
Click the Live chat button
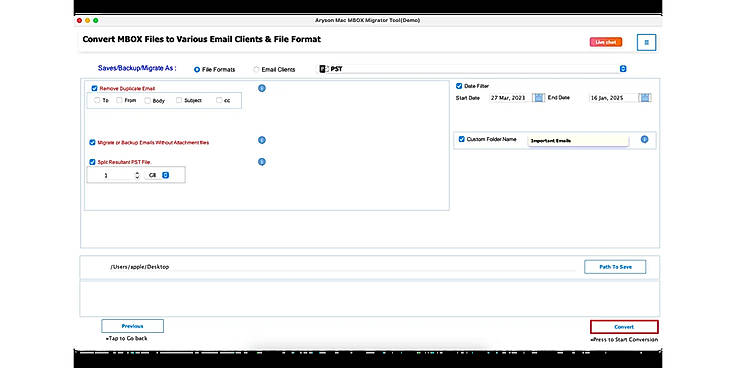point(606,42)
